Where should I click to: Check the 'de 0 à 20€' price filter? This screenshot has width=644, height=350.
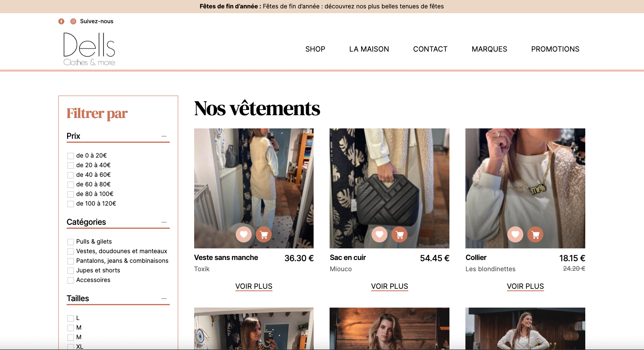(x=71, y=156)
